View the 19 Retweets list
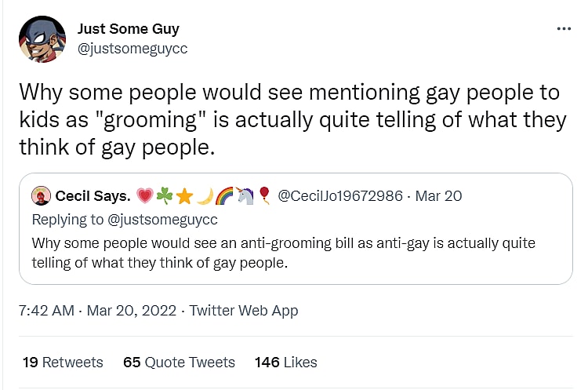The width and height of the screenshot is (588, 390). coord(63,362)
